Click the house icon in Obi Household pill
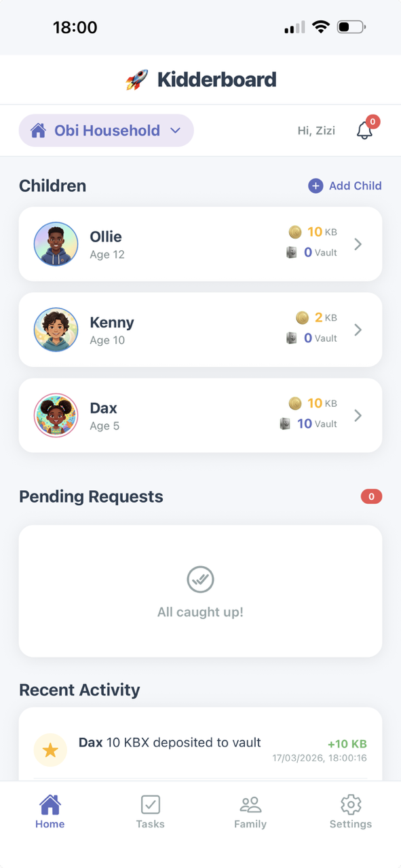The width and height of the screenshot is (401, 868). point(39,130)
